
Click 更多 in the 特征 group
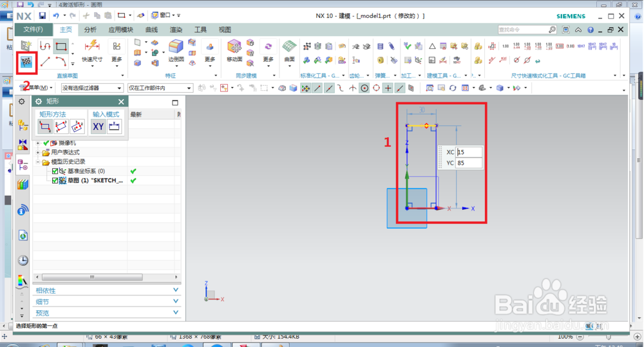(210, 53)
